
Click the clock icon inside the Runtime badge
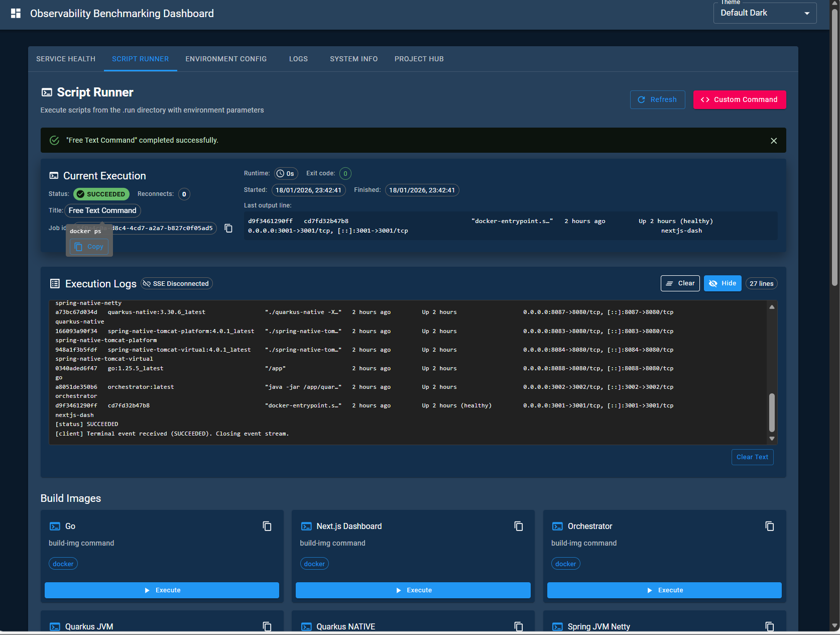click(280, 173)
